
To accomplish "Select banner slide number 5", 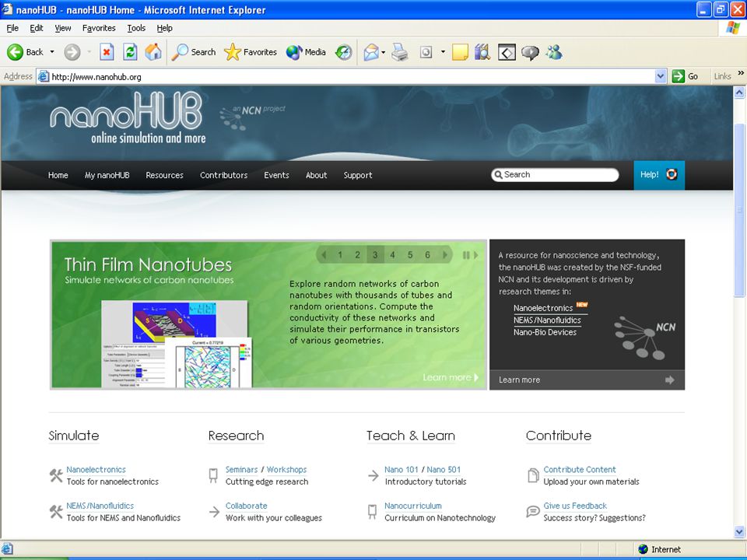I will (410, 255).
